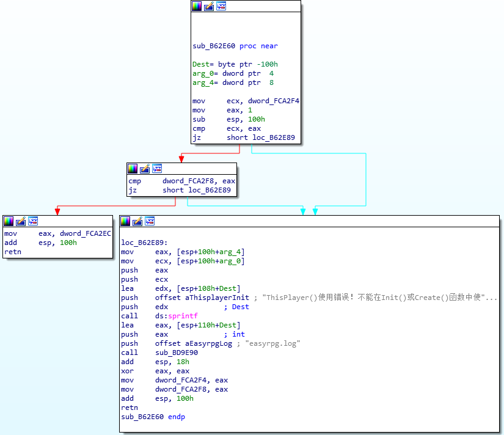Click 'retn' in the left node

[13, 252]
